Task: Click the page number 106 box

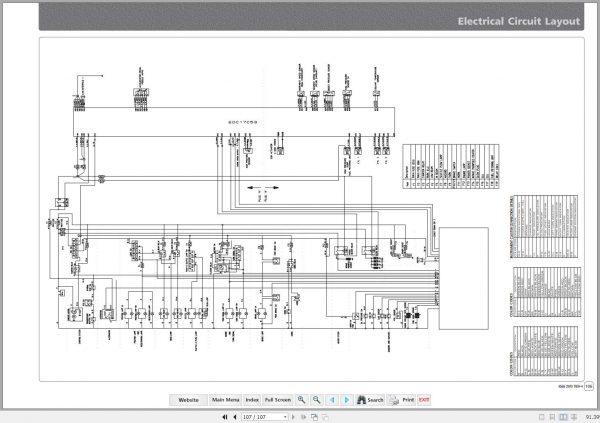Action: [589, 386]
